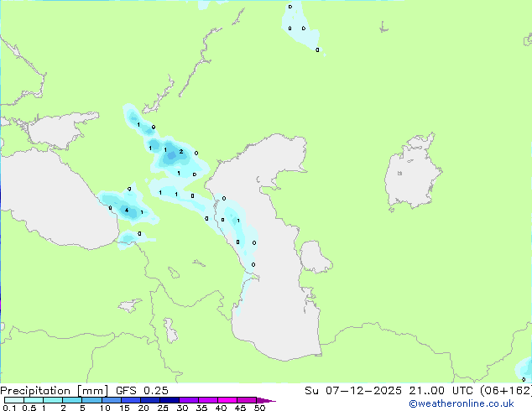Choose the 25–30 mm dark blue swatch
Image resolution: width=532 pixels, height=411 pixels.
click(170, 400)
